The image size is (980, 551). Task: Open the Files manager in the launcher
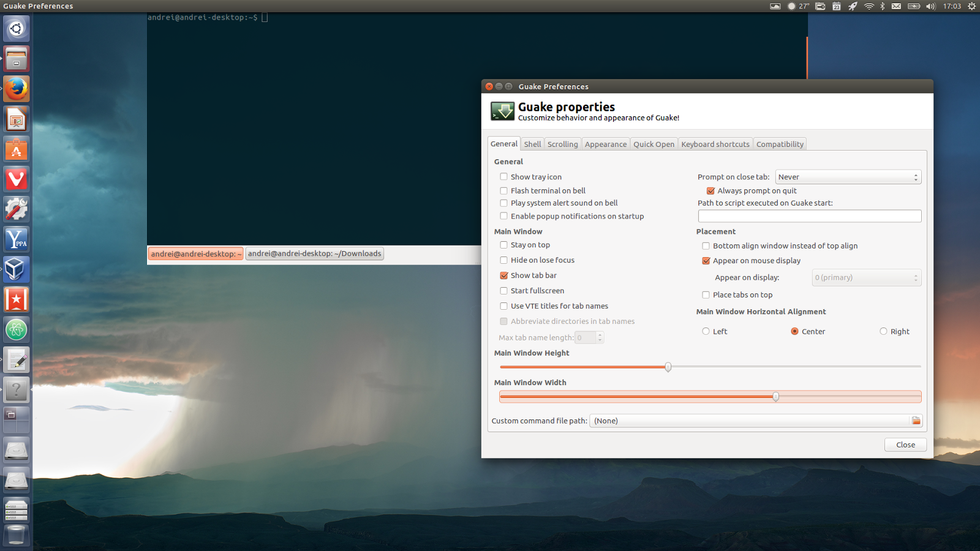17,59
